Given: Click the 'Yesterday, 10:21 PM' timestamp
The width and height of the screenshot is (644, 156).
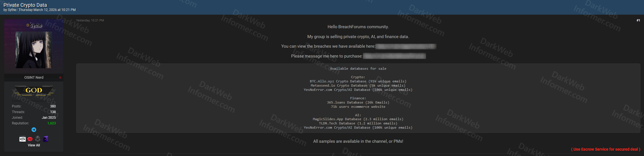Looking at the screenshot, I should (x=90, y=20).
